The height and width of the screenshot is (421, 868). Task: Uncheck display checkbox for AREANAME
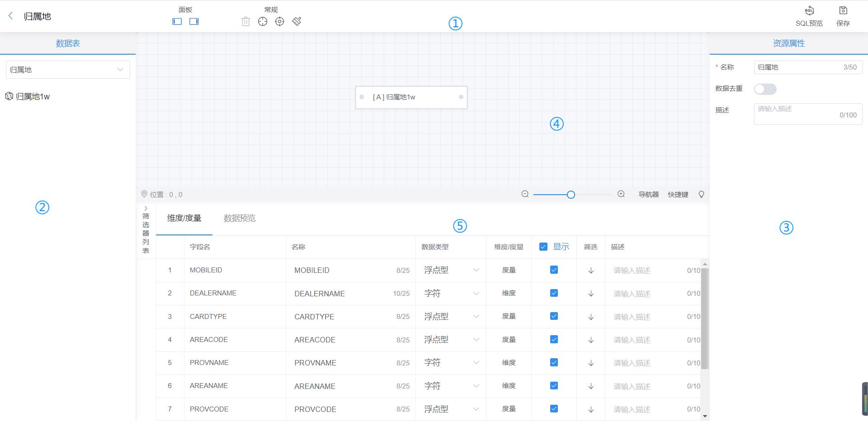click(x=554, y=386)
